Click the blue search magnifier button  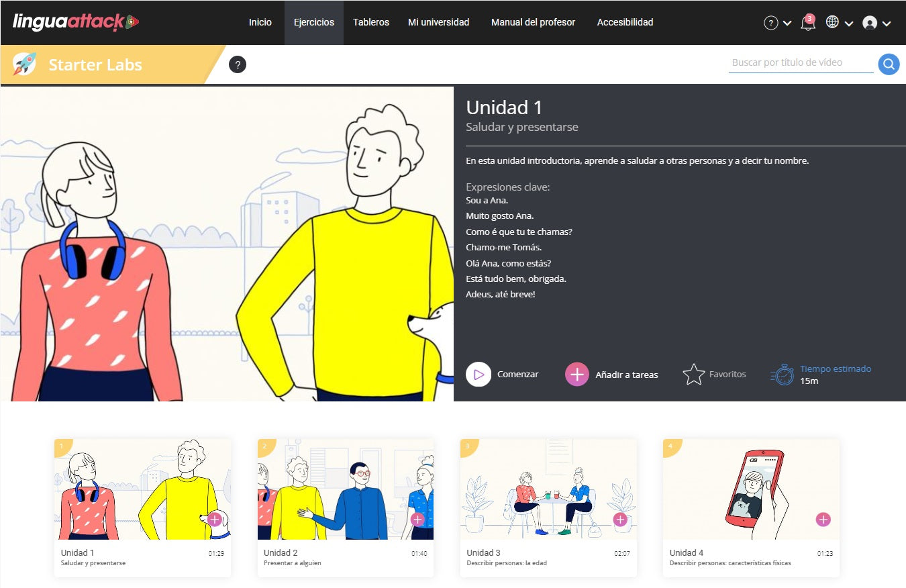pyautogui.click(x=889, y=64)
